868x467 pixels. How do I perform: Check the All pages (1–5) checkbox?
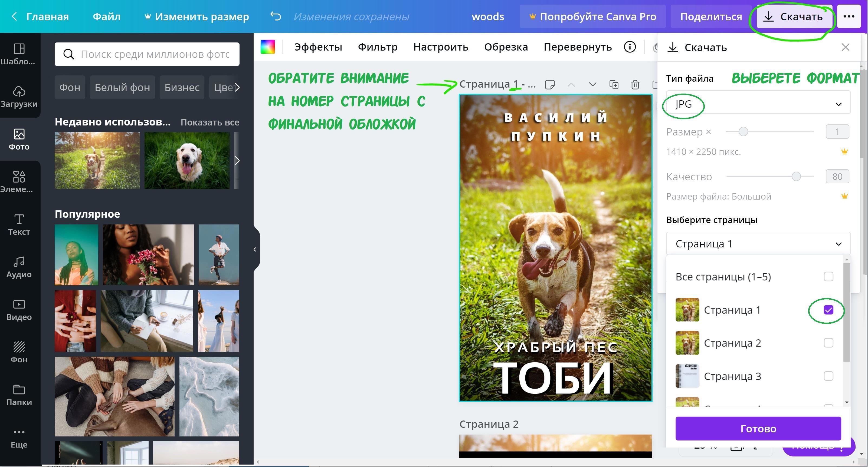pos(828,276)
